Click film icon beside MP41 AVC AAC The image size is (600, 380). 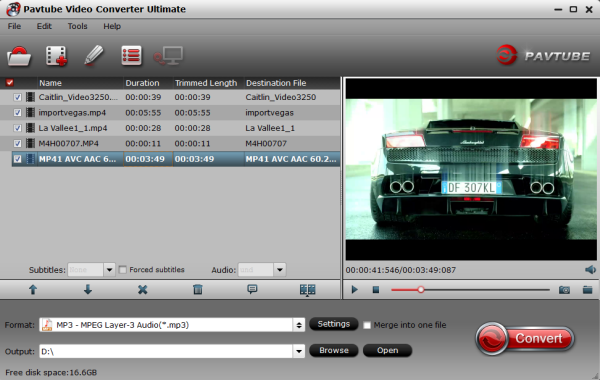[30, 158]
